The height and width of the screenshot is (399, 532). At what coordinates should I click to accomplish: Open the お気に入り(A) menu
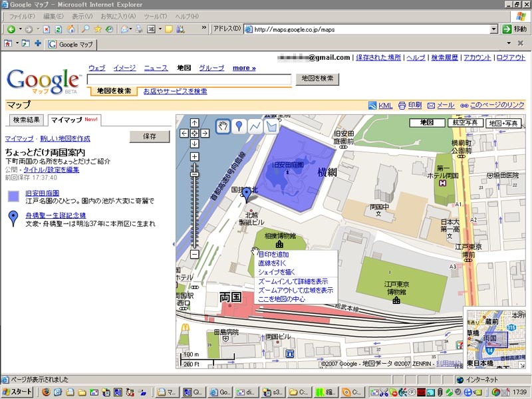pyautogui.click(x=118, y=16)
